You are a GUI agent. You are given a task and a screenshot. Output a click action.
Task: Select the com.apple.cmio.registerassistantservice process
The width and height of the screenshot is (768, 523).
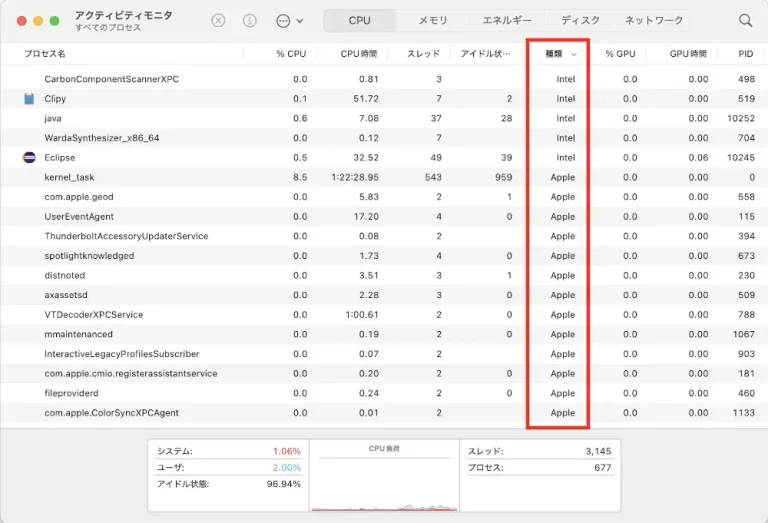point(131,373)
